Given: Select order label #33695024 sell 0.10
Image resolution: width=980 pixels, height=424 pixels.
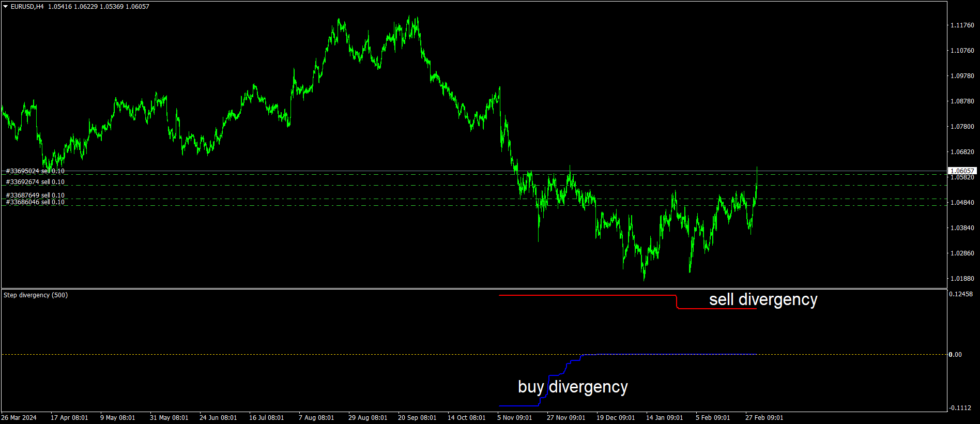Looking at the screenshot, I should (35, 171).
